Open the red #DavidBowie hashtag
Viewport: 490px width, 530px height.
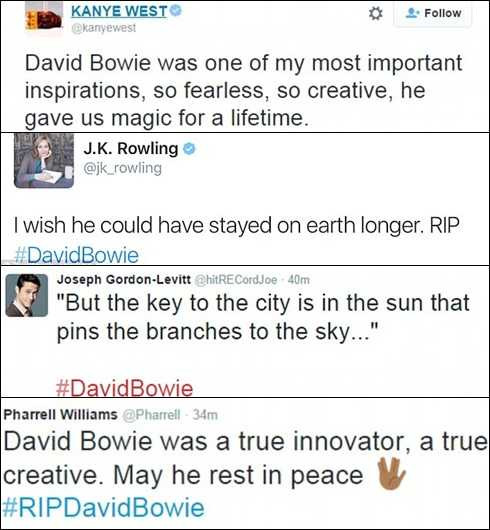124,388
